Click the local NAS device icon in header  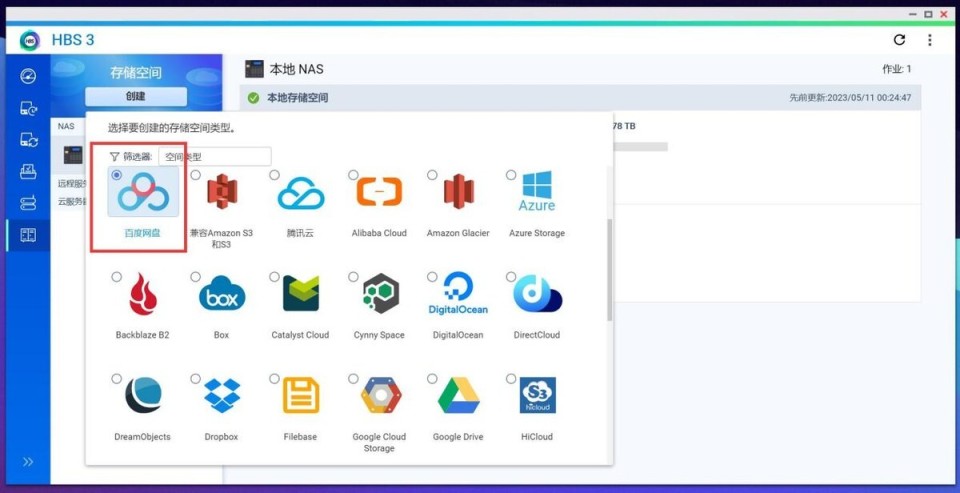point(254,69)
